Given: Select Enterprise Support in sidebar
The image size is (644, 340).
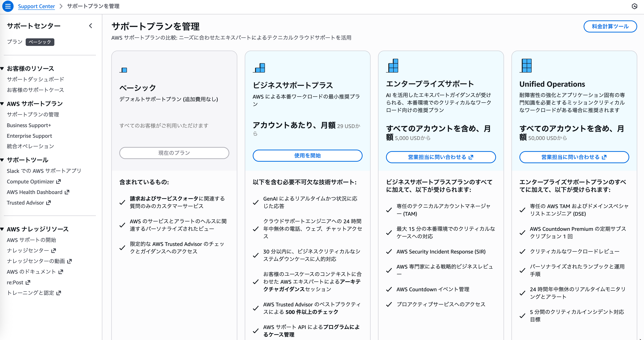Looking at the screenshot, I should (29, 136).
